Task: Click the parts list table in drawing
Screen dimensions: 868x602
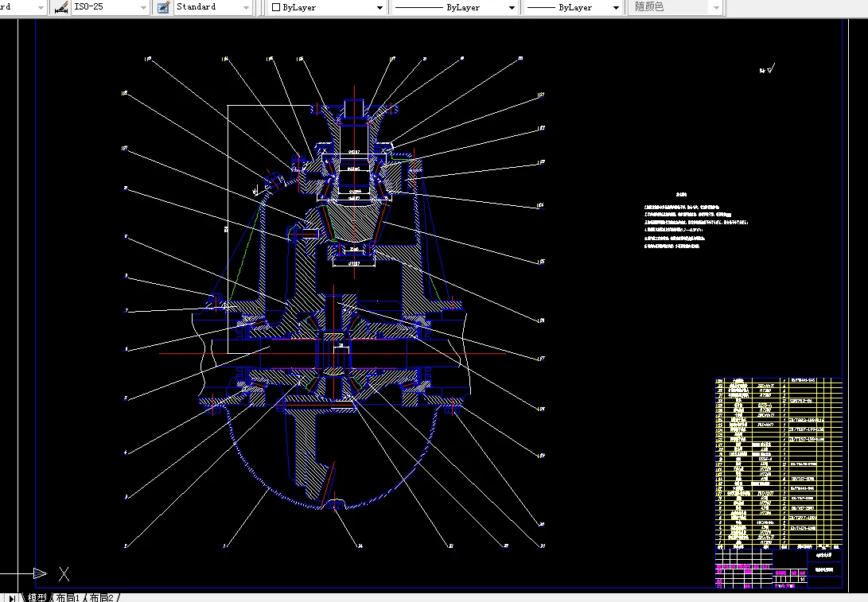Action: [778, 462]
